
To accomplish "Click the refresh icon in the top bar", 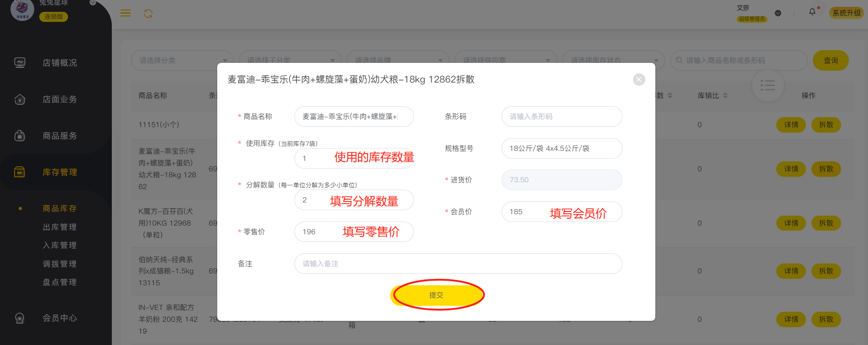I will pos(148,14).
